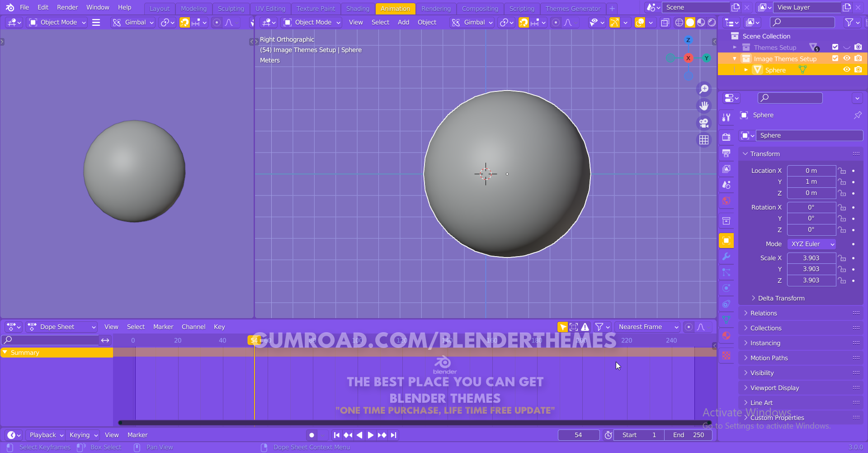Open the Render menu
868x453 pixels.
tap(67, 7)
